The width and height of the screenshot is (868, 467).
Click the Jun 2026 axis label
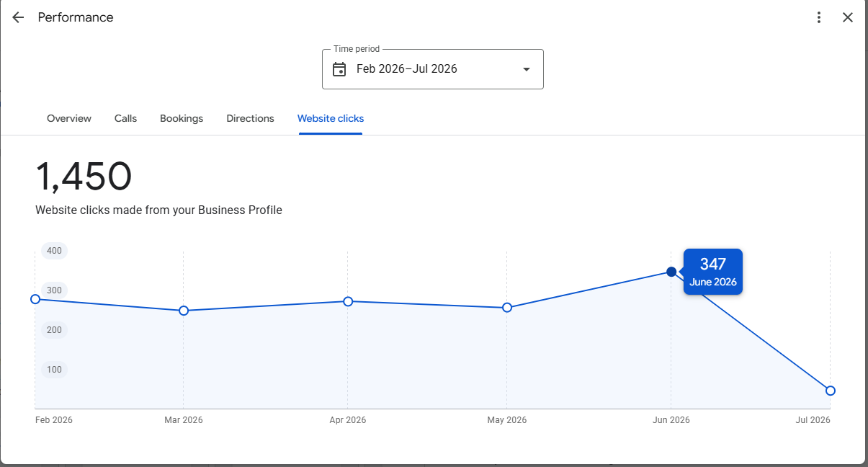coord(671,420)
